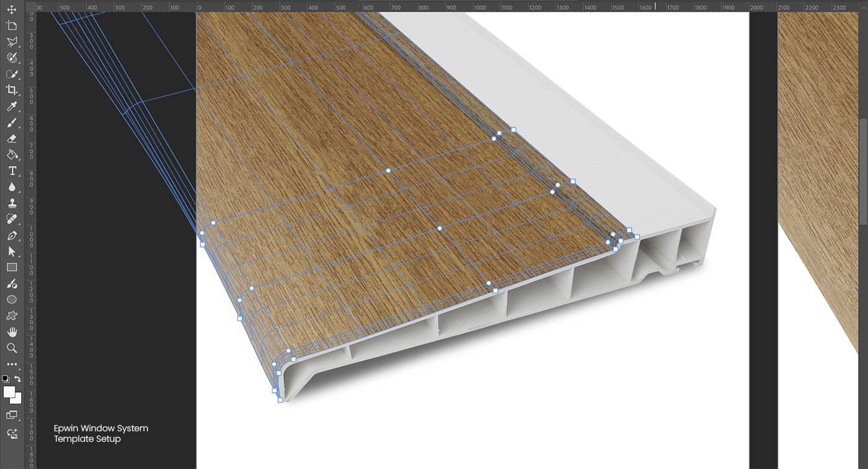Select the Type tool

tap(12, 171)
